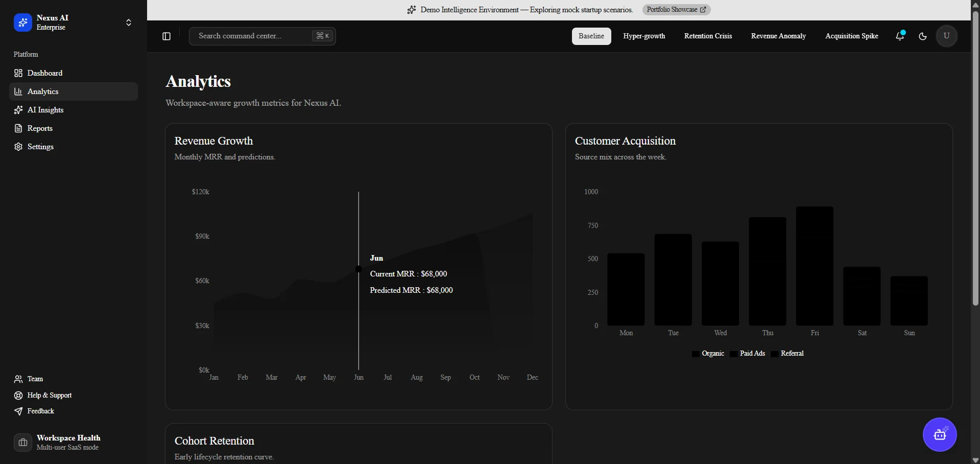Select Analytics in the sidebar

click(74, 91)
